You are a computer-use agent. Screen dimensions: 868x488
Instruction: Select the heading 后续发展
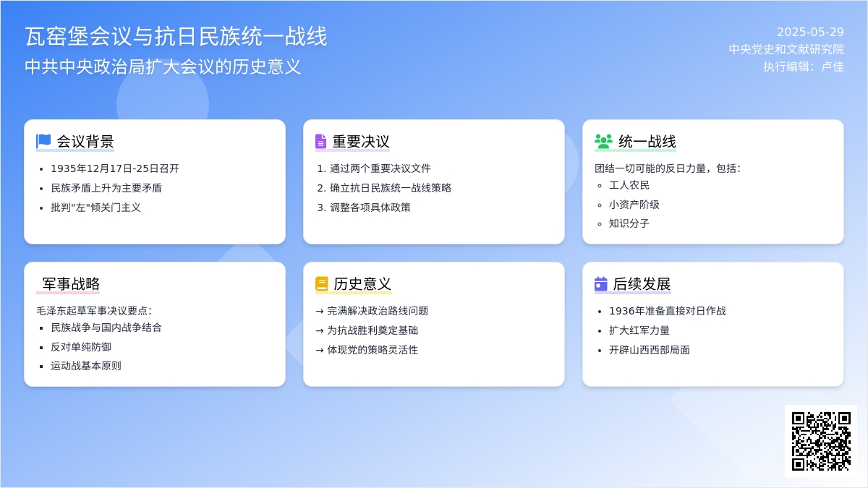click(x=642, y=283)
